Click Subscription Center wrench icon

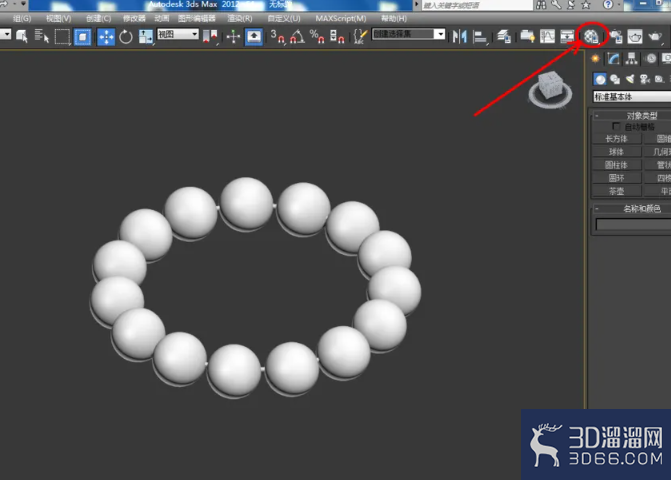click(556, 5)
